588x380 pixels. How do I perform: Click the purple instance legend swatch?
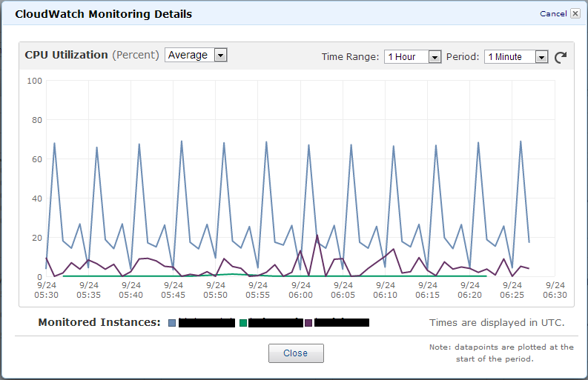[308, 323]
